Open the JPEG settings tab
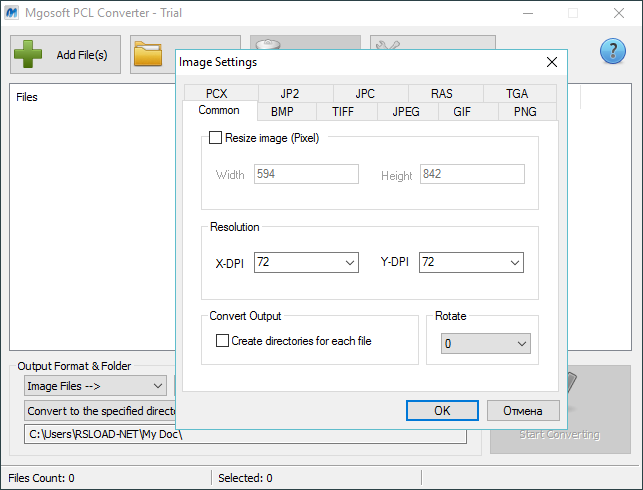The height and width of the screenshot is (490, 643). point(406,112)
